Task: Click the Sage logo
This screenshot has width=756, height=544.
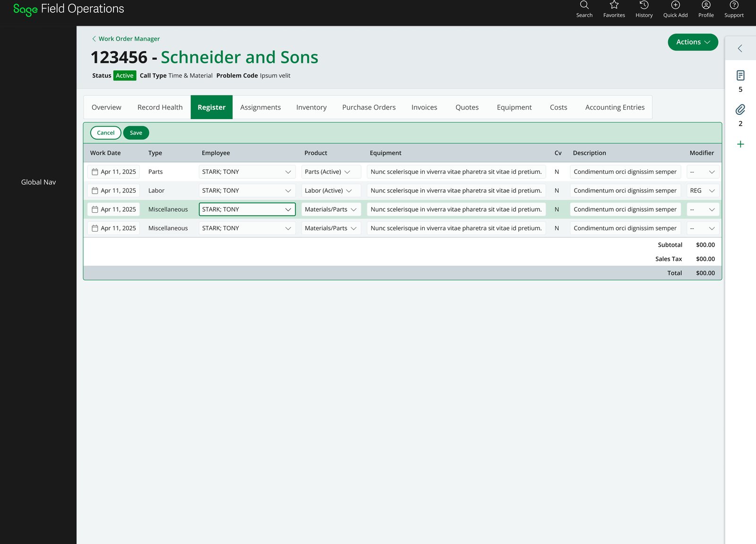Action: pos(26,9)
